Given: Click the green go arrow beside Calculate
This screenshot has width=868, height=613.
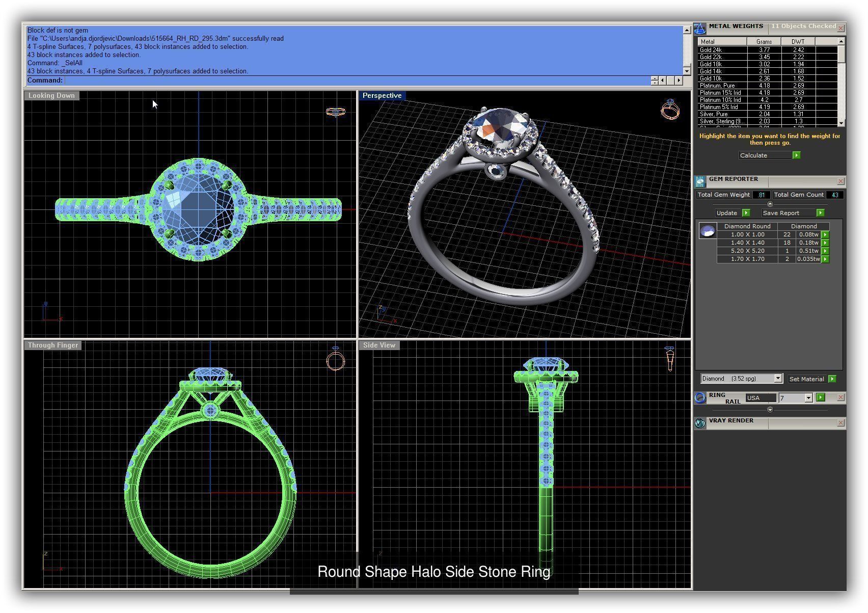Looking at the screenshot, I should [x=796, y=155].
